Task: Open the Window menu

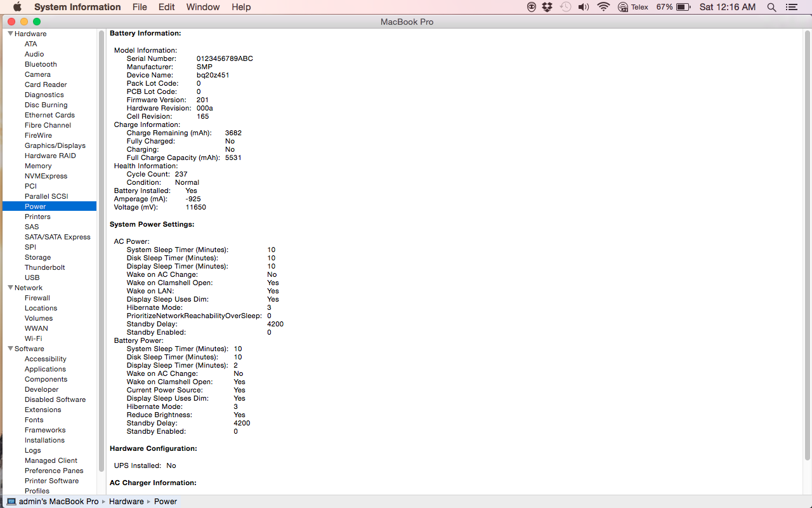Action: (203, 7)
